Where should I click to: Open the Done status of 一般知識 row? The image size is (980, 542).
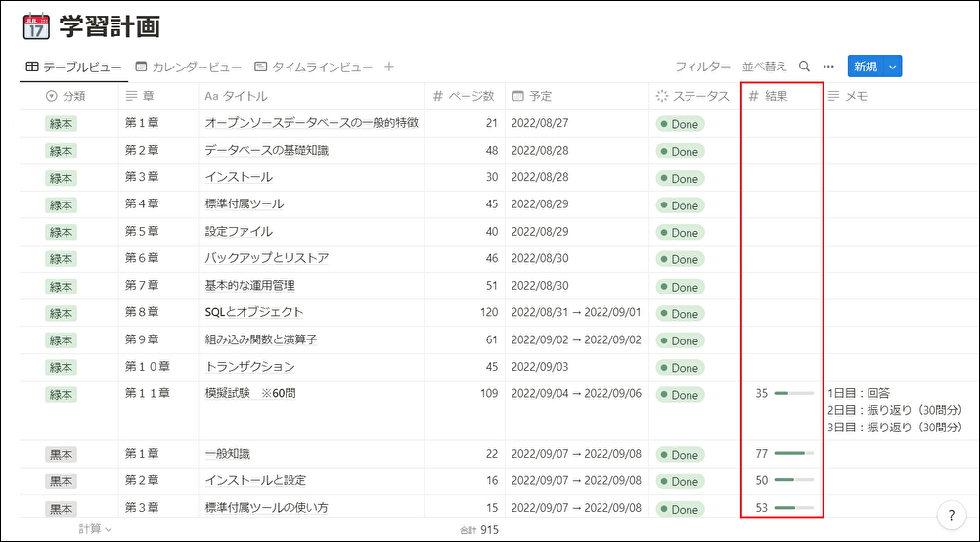tap(680, 455)
